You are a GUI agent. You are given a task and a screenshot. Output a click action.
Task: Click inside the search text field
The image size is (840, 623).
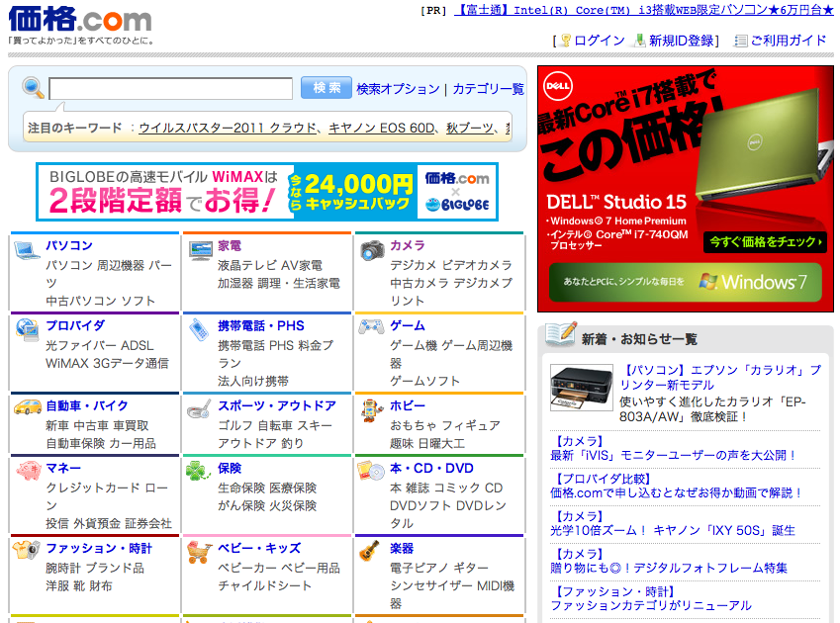point(170,88)
